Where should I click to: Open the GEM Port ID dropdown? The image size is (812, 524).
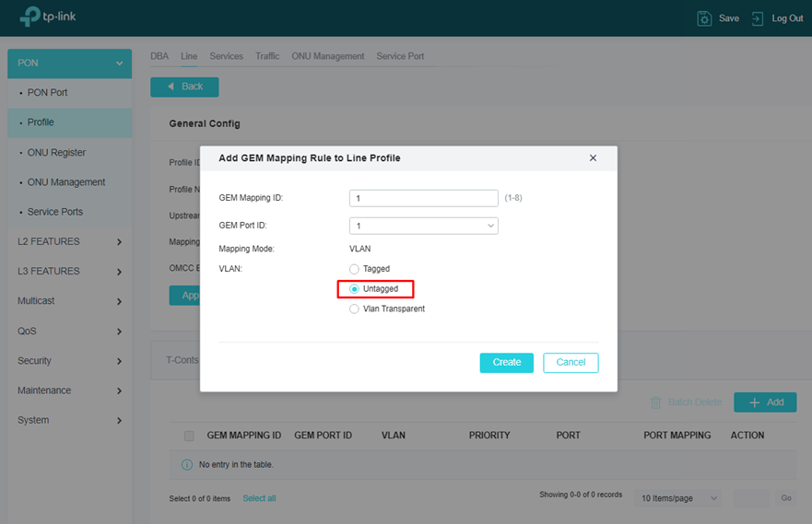point(424,226)
